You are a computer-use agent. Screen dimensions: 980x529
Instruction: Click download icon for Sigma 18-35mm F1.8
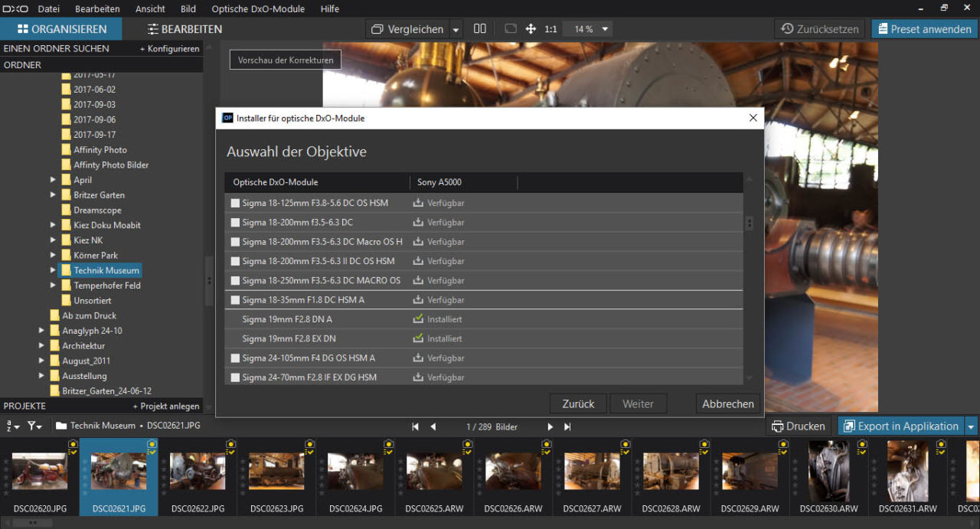pos(418,300)
